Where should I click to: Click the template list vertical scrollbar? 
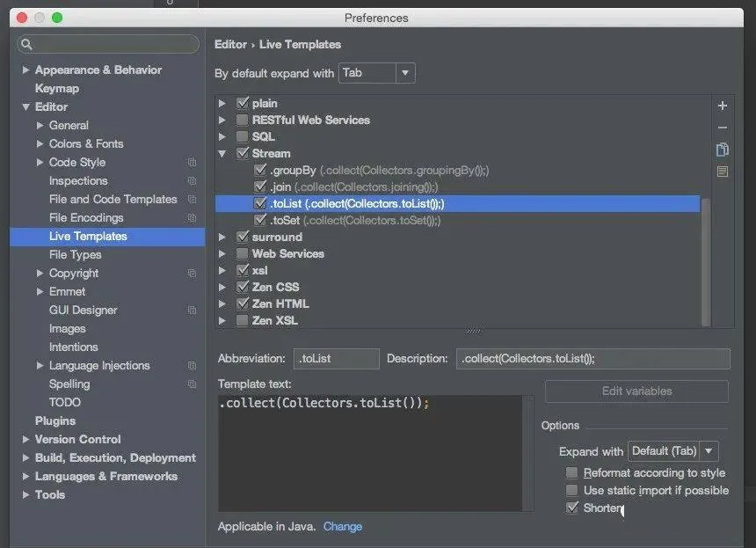click(x=706, y=262)
